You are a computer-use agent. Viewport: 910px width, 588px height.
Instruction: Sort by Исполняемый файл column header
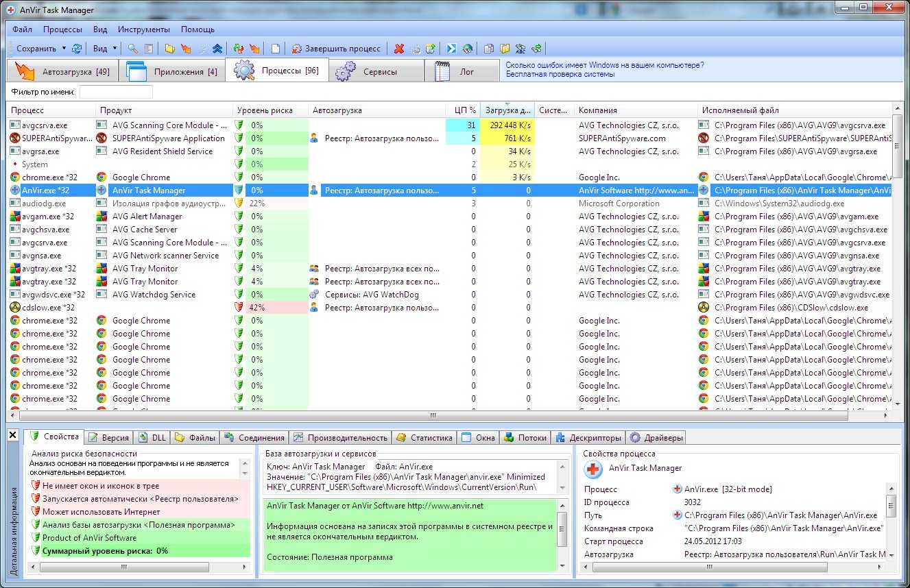pos(795,110)
